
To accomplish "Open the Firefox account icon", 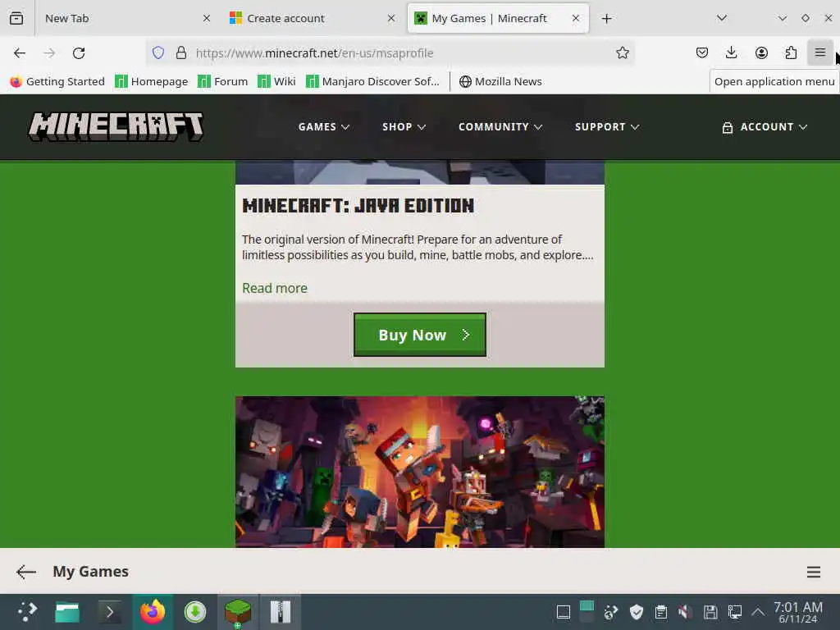I will point(761,52).
